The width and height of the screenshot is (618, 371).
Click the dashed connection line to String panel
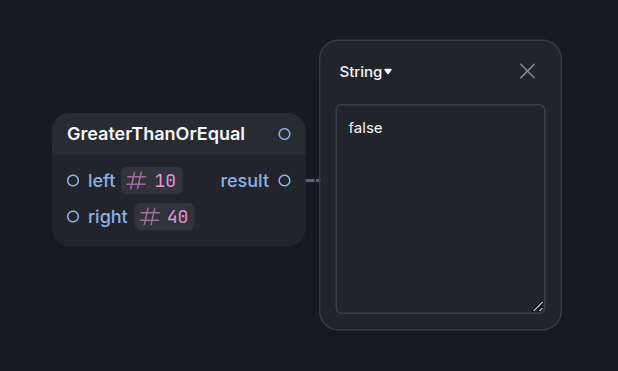click(313, 181)
